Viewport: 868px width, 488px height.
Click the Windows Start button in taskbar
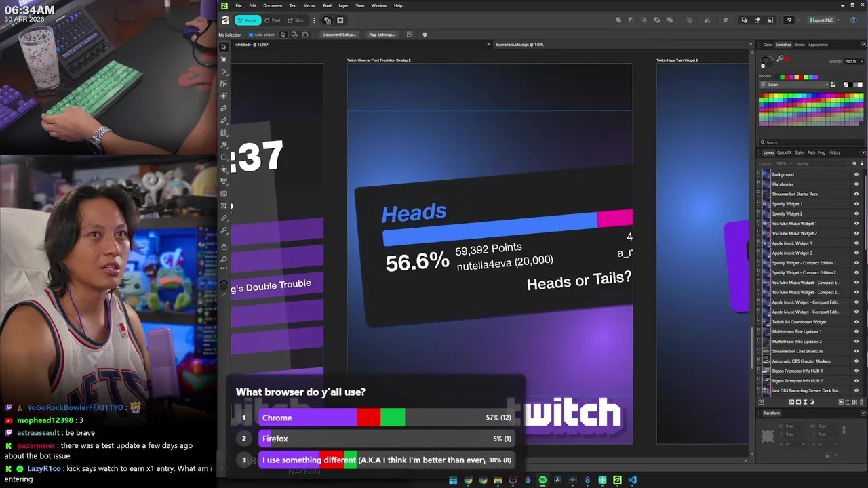(x=453, y=480)
